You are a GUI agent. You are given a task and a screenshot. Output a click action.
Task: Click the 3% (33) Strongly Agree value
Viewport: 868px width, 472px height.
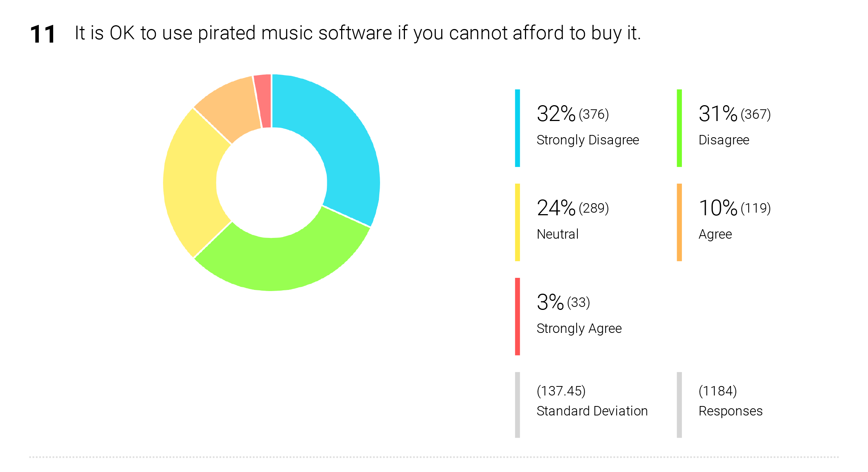tap(563, 302)
